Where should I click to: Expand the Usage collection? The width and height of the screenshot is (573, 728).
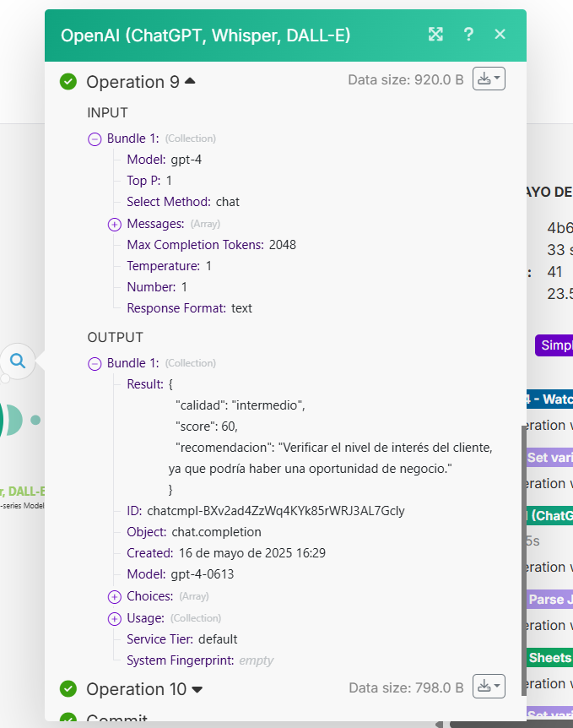114,619
